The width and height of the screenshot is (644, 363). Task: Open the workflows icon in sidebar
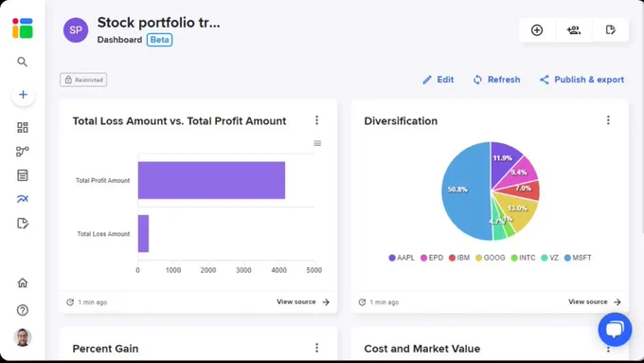pyautogui.click(x=23, y=152)
